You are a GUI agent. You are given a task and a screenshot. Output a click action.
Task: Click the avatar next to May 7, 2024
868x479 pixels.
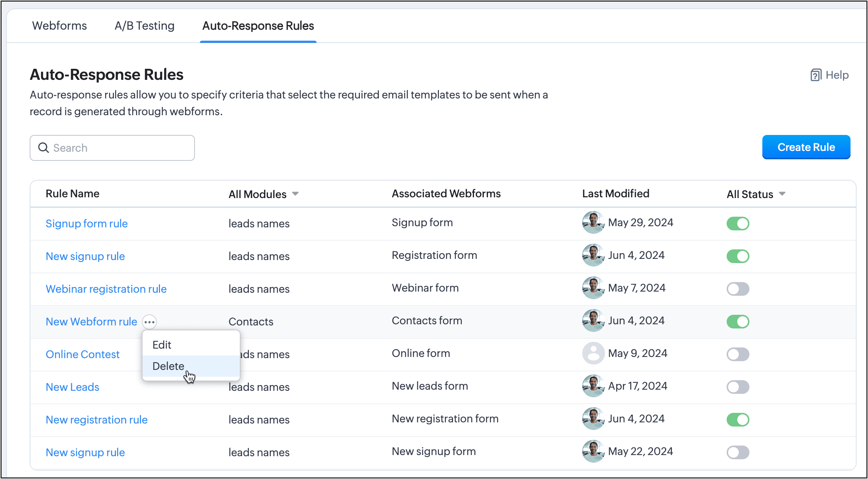coord(593,288)
